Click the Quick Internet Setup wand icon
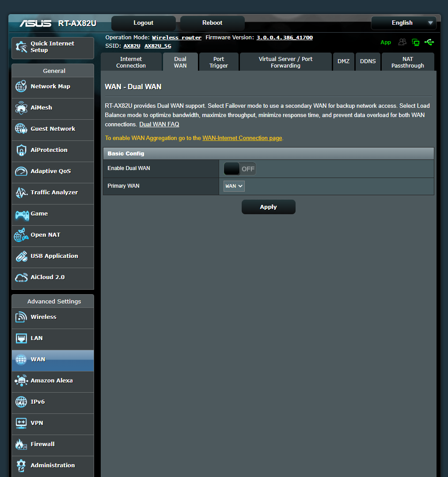448x477 pixels. click(x=21, y=47)
